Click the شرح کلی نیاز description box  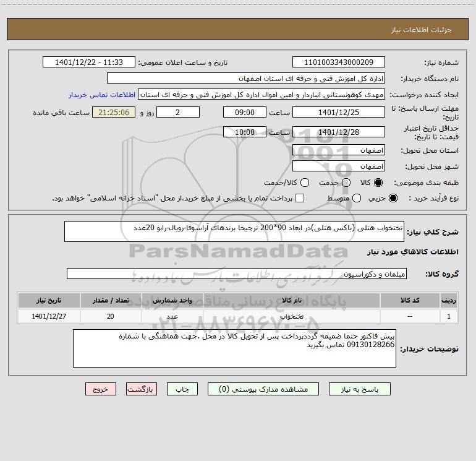coord(234,231)
